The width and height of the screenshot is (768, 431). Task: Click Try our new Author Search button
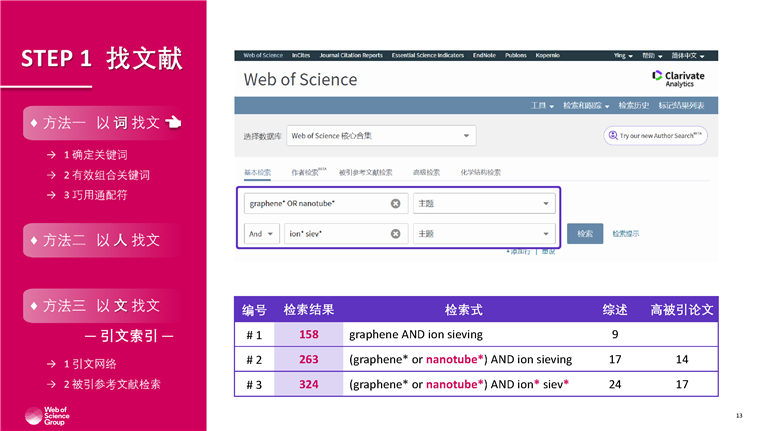pos(655,136)
